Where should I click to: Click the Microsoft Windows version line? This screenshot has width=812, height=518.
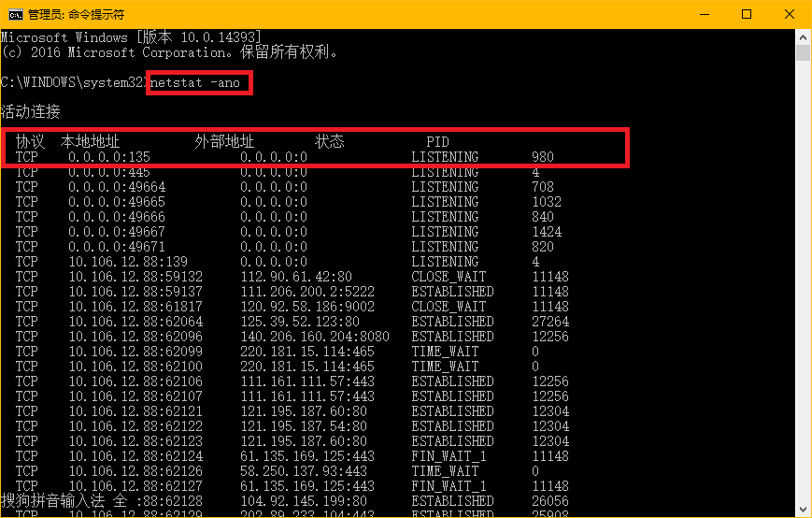tap(131, 37)
